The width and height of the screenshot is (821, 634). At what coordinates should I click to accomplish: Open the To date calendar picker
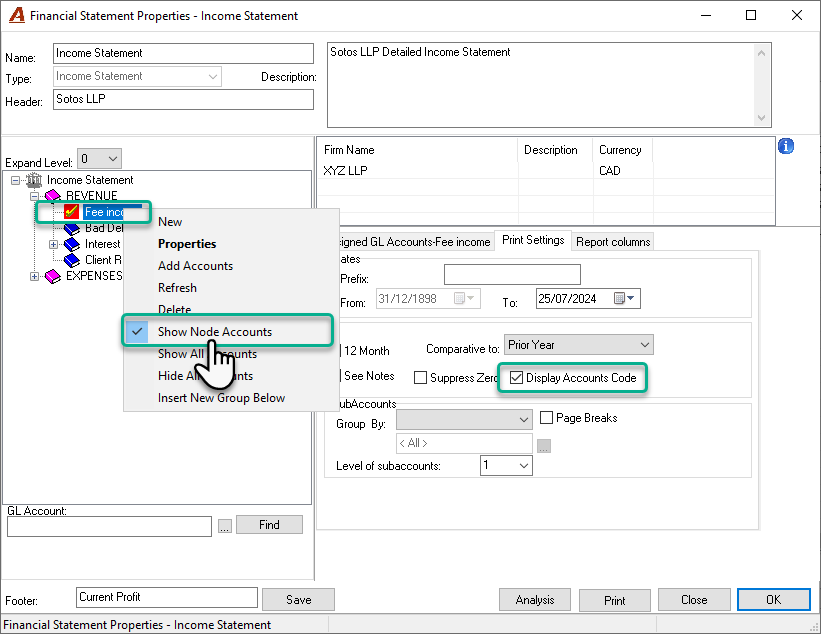[625, 298]
